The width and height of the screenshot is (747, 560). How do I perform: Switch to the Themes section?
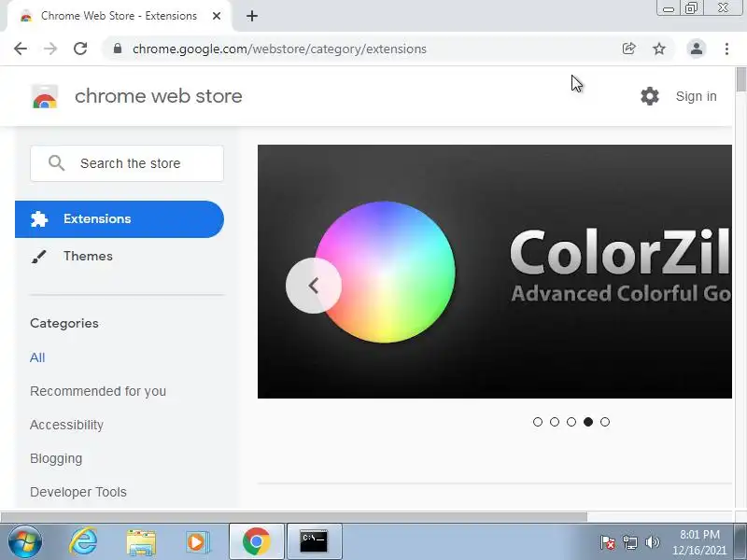pyautogui.click(x=88, y=256)
